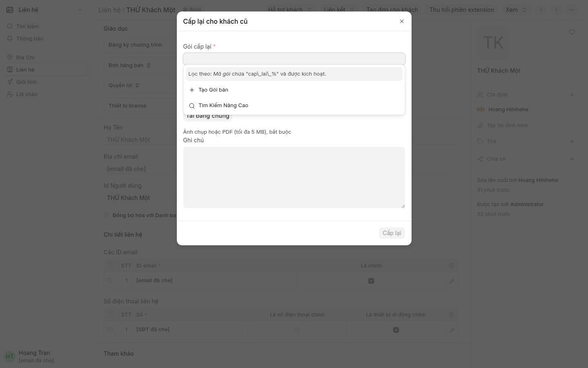Select row 1 checkbox in phone table

(x=110, y=330)
